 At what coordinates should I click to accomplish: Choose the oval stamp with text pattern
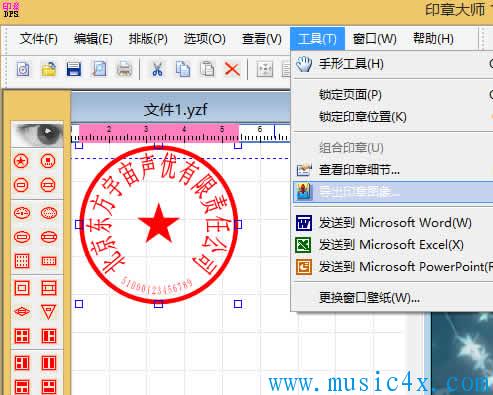coord(22,213)
